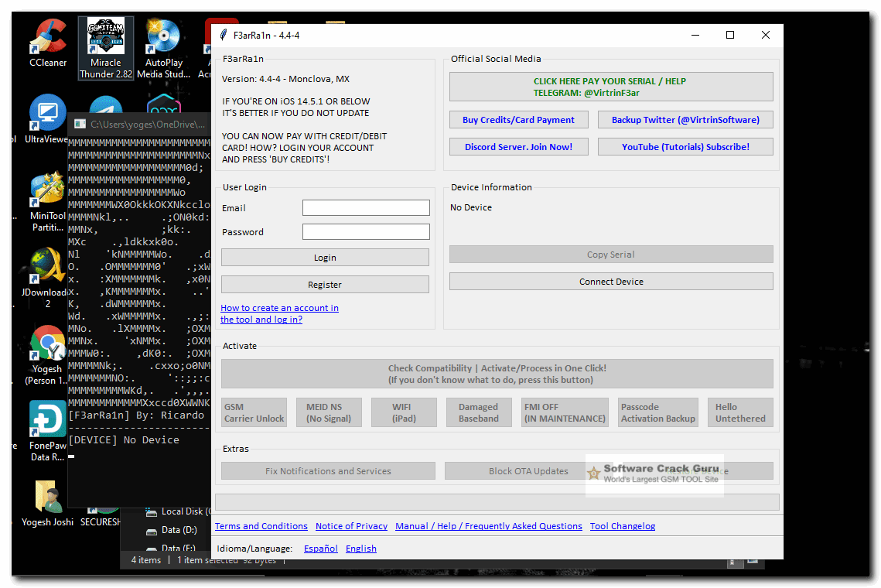The height and width of the screenshot is (588, 881).
Task: Open Terms and Conditions link
Action: (x=261, y=526)
